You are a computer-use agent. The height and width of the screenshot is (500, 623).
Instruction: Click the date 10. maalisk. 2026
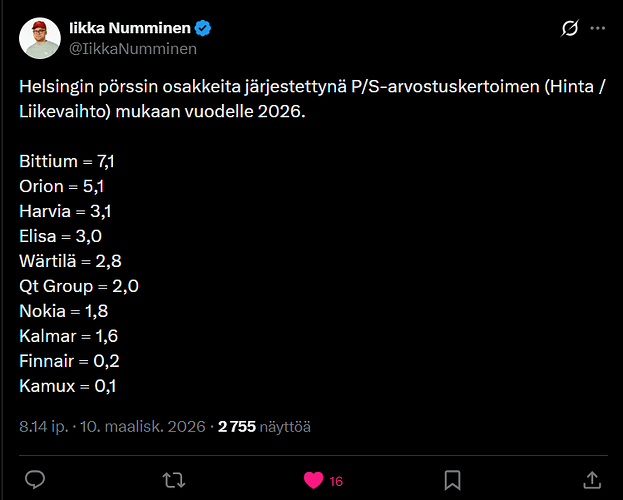(x=143, y=427)
